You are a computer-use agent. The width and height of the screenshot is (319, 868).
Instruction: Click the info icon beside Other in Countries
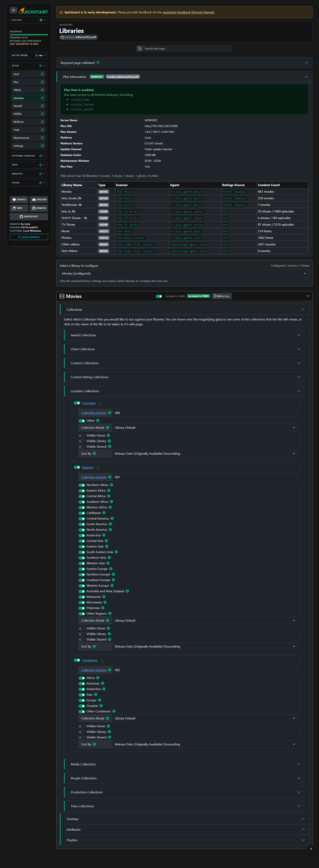pyautogui.click(x=97, y=421)
